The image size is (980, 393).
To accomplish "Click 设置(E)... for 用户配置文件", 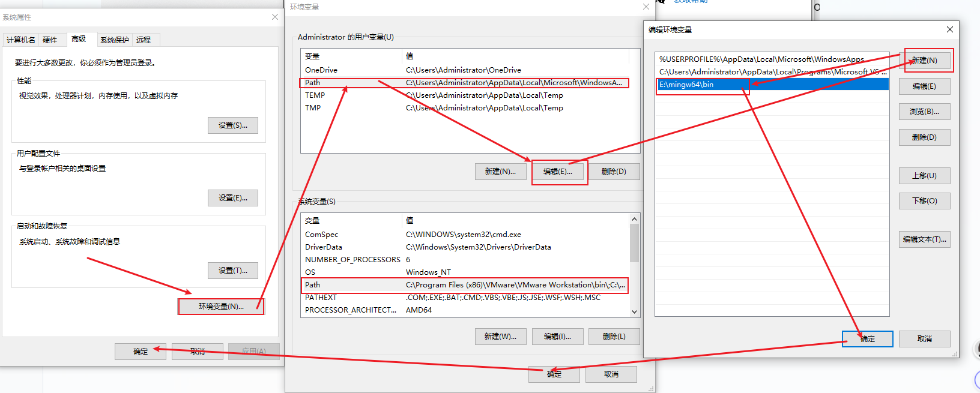I will (x=233, y=198).
